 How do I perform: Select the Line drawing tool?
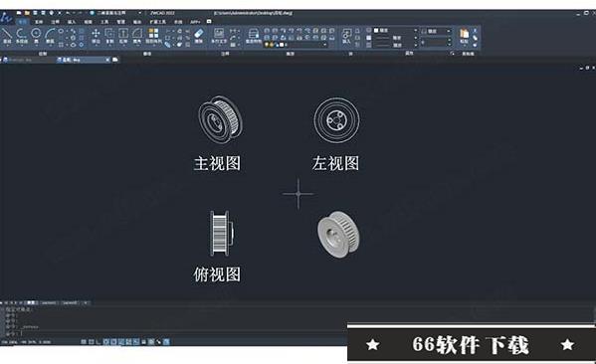point(7,36)
